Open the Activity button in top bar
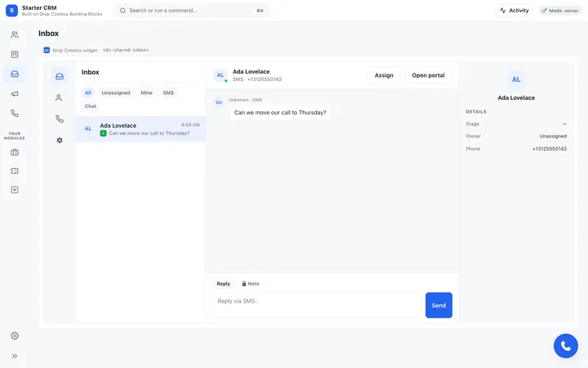 tap(514, 11)
